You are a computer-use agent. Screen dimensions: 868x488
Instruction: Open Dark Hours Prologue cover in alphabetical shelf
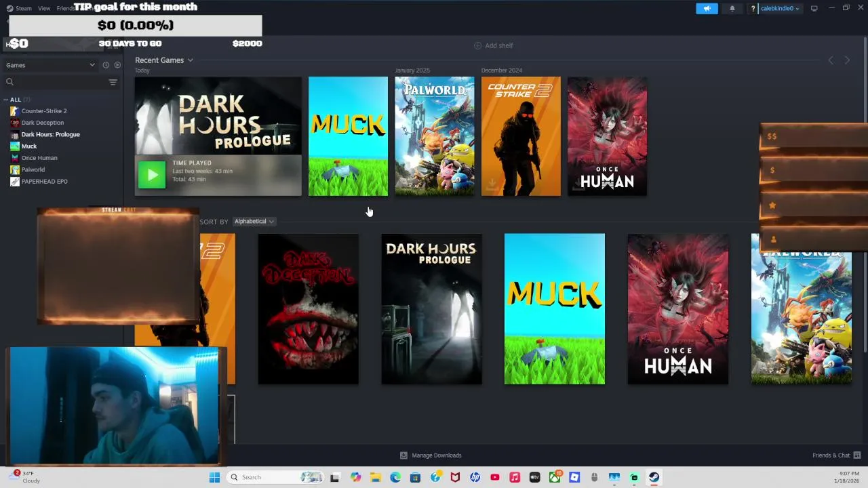point(432,309)
